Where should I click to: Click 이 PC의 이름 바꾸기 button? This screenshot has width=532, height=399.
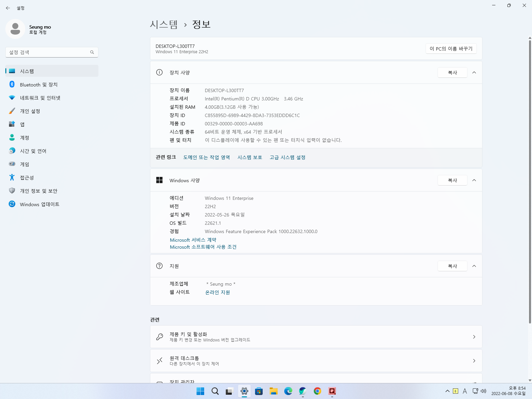451,49
